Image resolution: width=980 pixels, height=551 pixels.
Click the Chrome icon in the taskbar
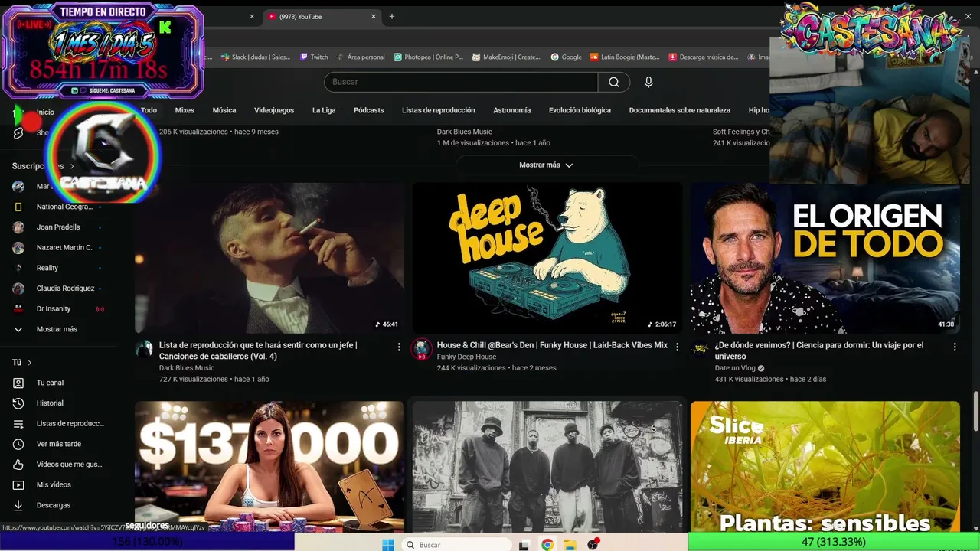click(547, 545)
